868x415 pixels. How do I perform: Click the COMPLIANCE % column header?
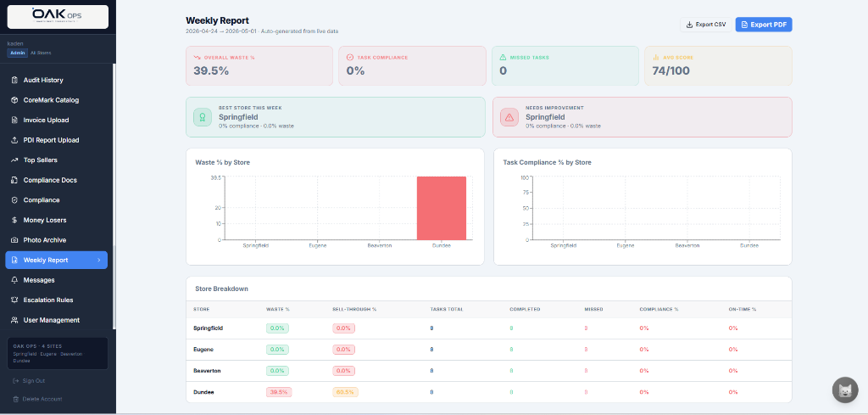pyautogui.click(x=659, y=309)
